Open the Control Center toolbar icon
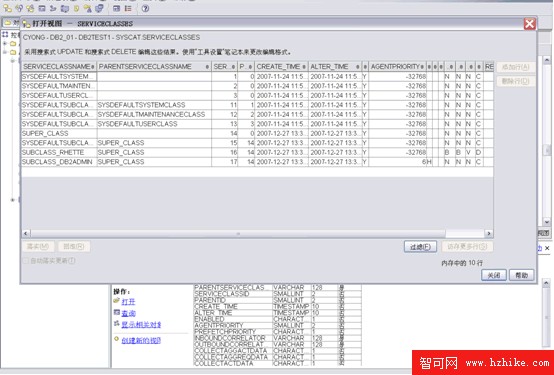Viewport: 554px width, 375px height. click(7, 8)
